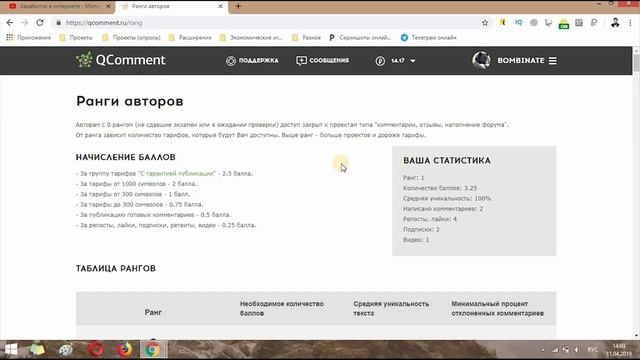Go back with the browser back arrow
The image size is (640, 360).
(10, 23)
